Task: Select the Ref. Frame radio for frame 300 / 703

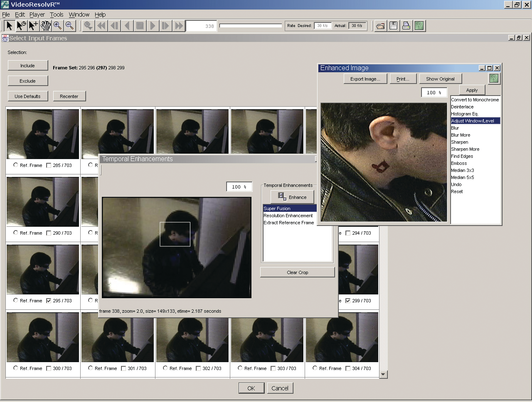Action: pyautogui.click(x=15, y=368)
